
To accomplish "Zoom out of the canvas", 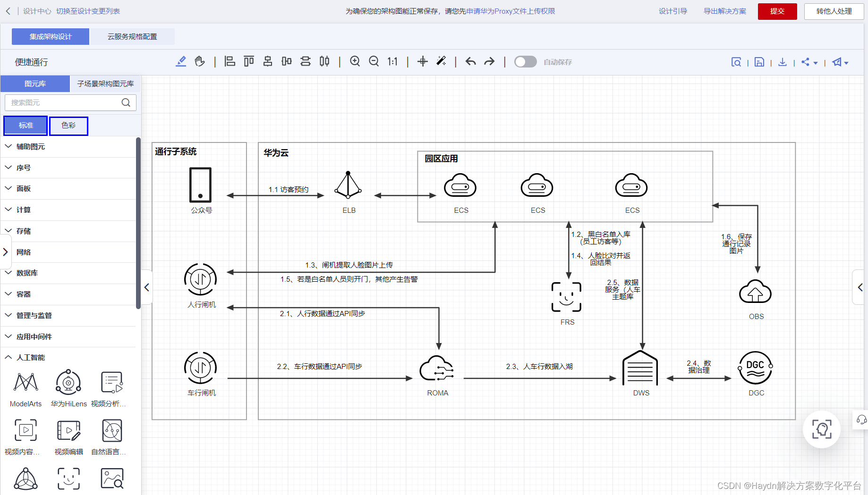I will click(374, 61).
